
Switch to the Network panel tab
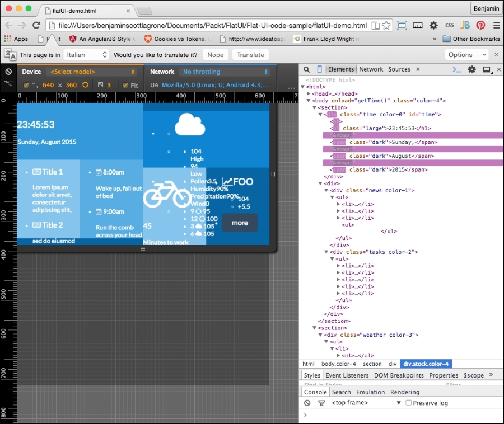pyautogui.click(x=371, y=70)
